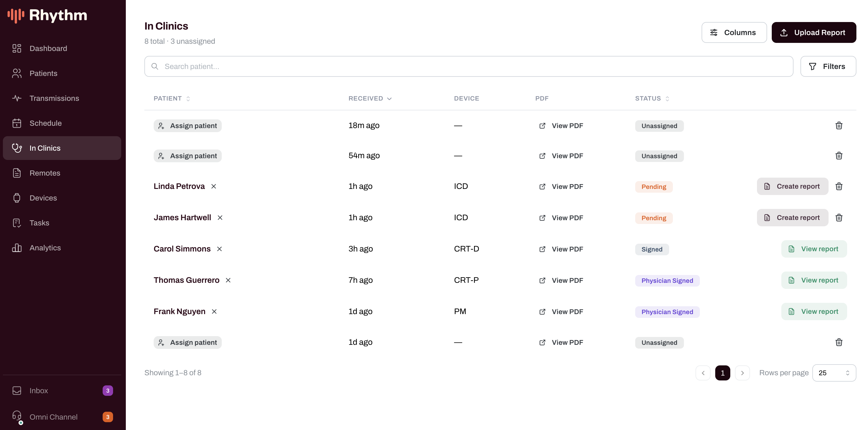Image resolution: width=868 pixels, height=430 pixels.
Task: Delete the 18m ago unassigned report
Action: (839, 125)
